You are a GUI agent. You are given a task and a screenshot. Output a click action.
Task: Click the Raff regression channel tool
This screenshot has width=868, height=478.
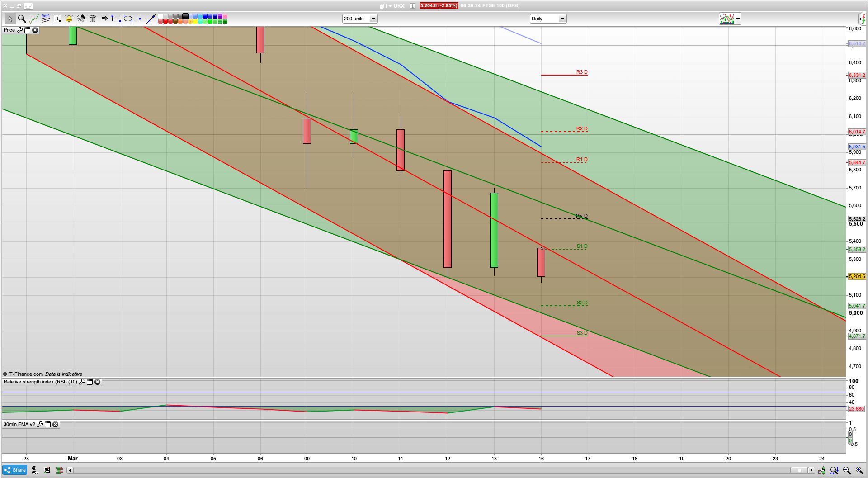(45, 19)
